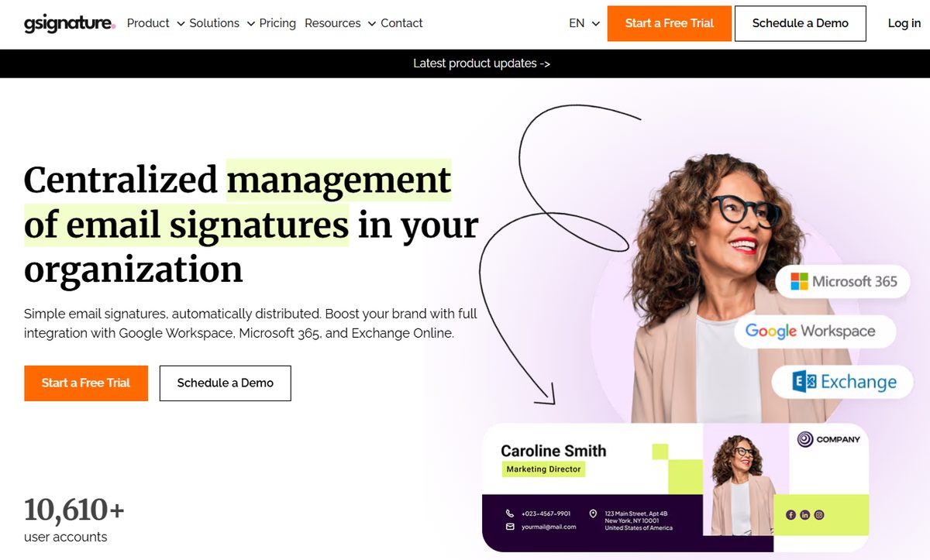Click the Log in link
The image size is (930, 560).
pyautogui.click(x=904, y=23)
